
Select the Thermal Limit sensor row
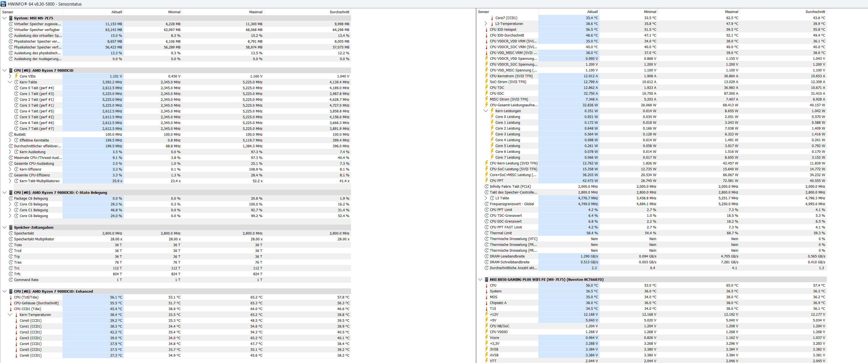[501, 233]
